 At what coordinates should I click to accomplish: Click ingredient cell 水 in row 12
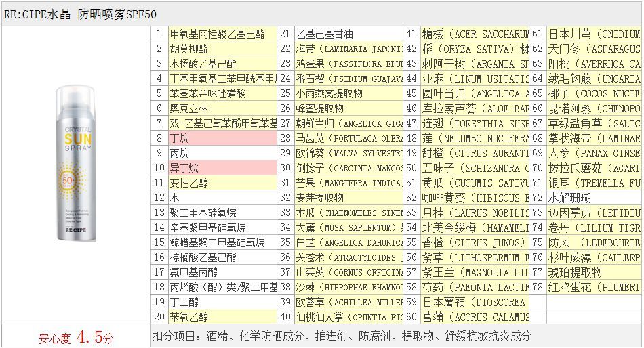pos(222,198)
